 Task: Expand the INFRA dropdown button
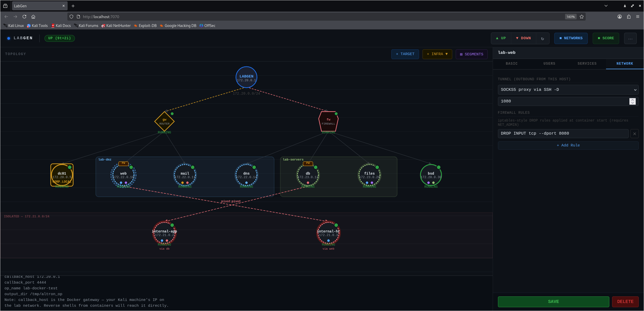[x=437, y=54]
